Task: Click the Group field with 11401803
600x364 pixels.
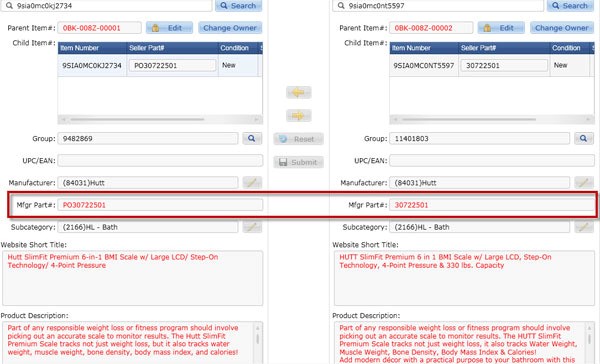Action: point(479,139)
